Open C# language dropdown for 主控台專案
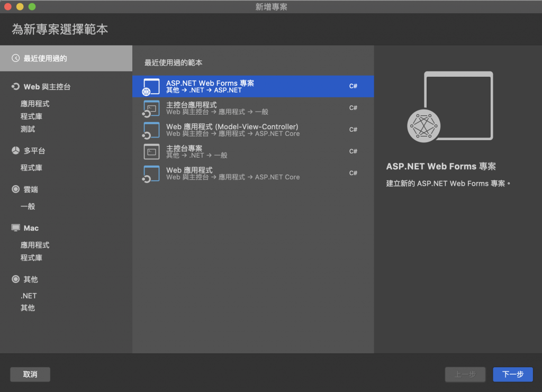The height and width of the screenshot is (392, 542). point(353,151)
